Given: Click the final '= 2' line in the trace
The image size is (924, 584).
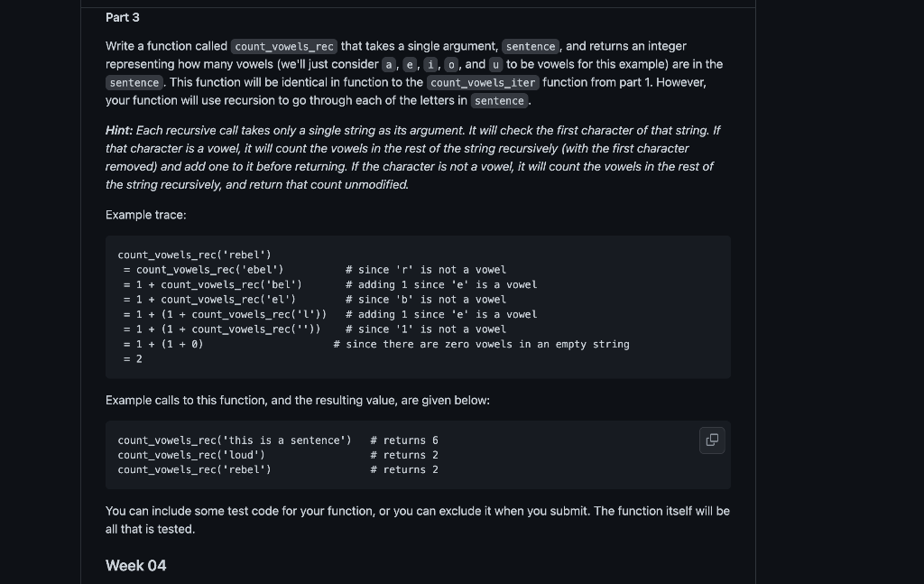Looking at the screenshot, I should click(133, 359).
